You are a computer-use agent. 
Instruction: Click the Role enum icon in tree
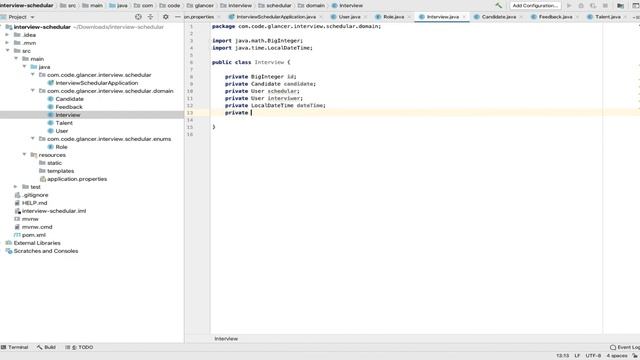coord(51,147)
